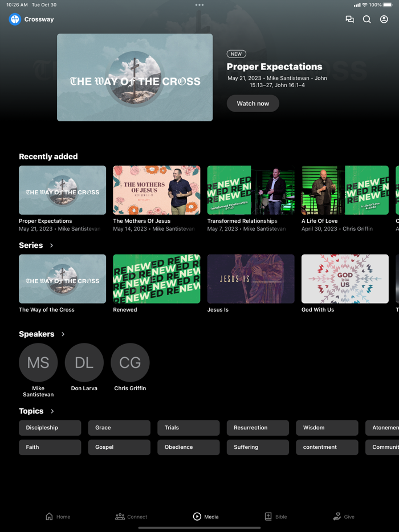The width and height of the screenshot is (399, 532).
Task: Tap 'April 30, 2023 • Chris Griffin' caption
Action: 337,228
